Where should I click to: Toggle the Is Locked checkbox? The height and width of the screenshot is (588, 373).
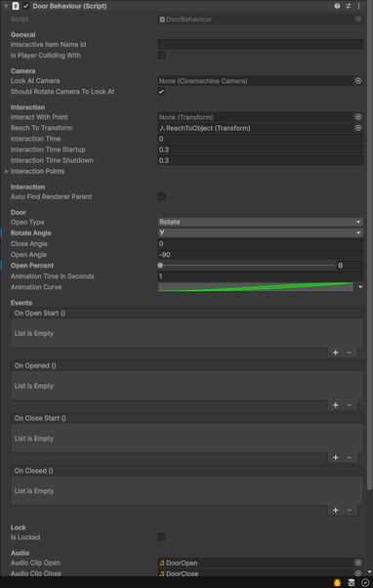(161, 537)
